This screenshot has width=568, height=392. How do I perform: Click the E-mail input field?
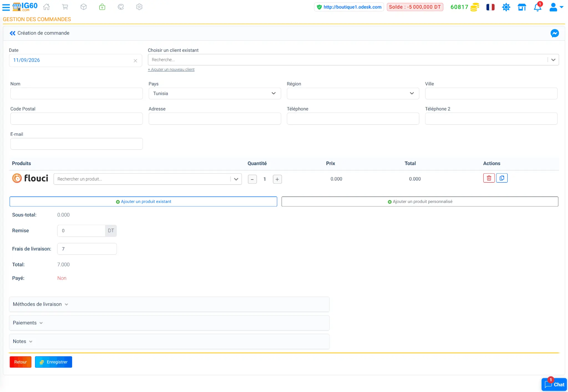pos(77,144)
